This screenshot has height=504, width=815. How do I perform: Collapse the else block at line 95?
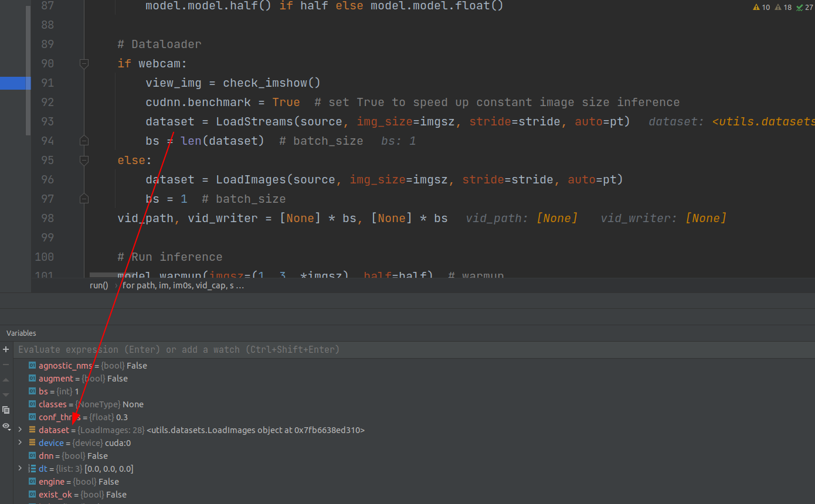click(84, 160)
